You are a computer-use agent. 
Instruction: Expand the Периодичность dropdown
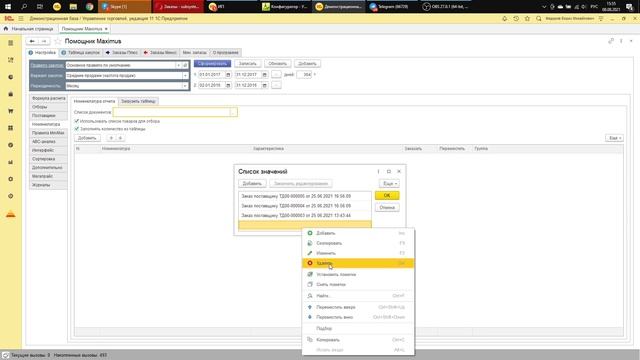point(185,86)
